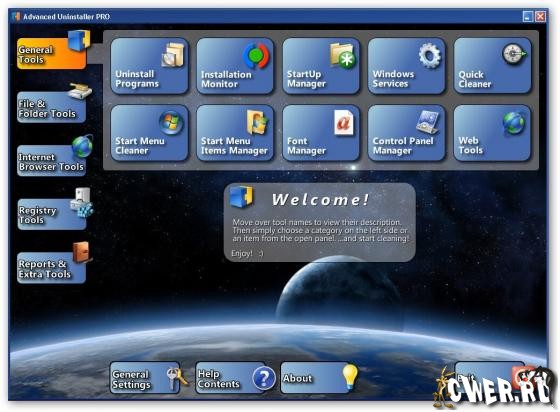Click the General Settings keys icon
Viewport: 560px width, 412px height.
tap(177, 378)
